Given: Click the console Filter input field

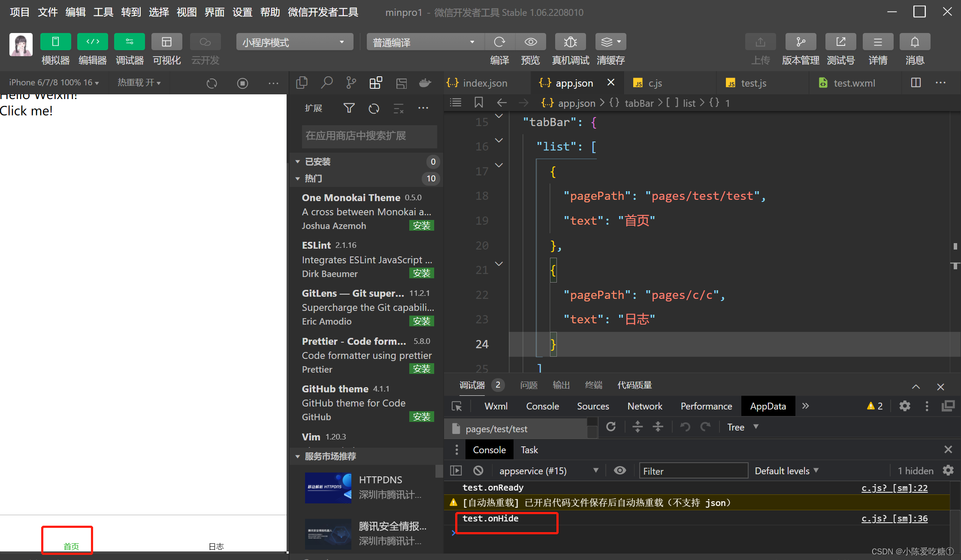Looking at the screenshot, I should tap(693, 471).
